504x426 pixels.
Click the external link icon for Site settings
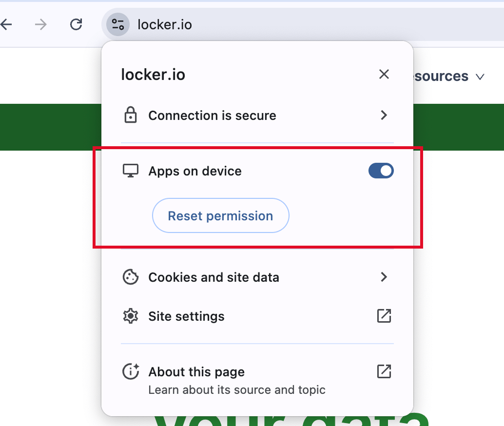click(384, 316)
